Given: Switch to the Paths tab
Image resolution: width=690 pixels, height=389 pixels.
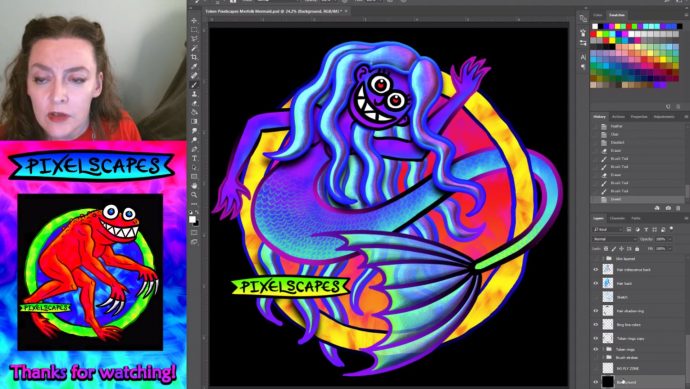Looking at the screenshot, I should (636, 218).
